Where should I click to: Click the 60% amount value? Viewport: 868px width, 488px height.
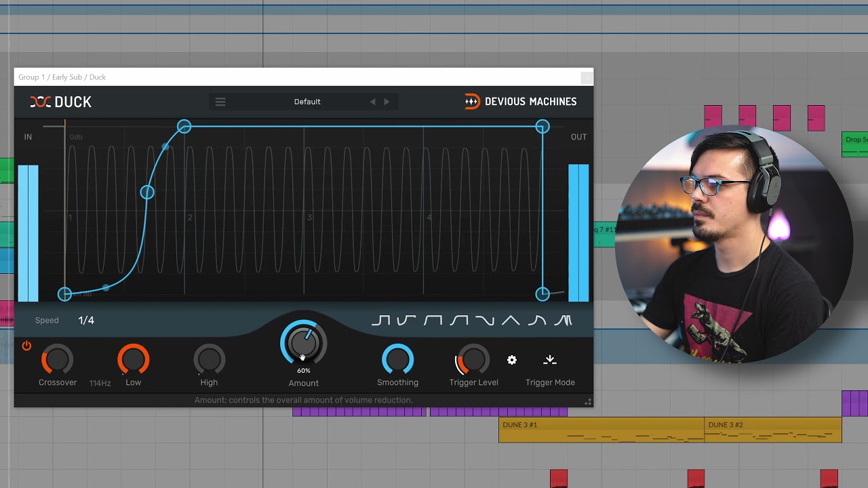303,371
